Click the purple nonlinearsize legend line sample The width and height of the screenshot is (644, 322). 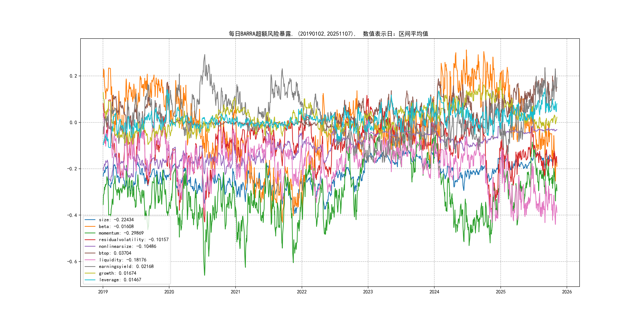pyautogui.click(x=90, y=246)
